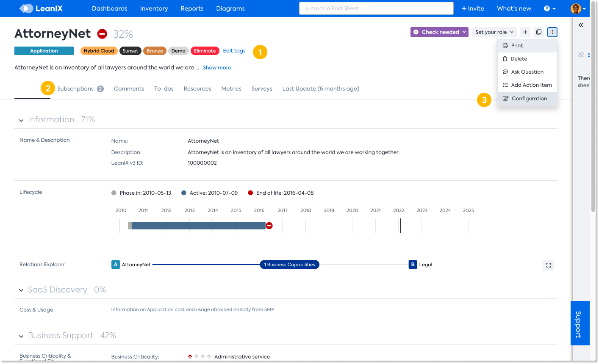Viewport: 599px width, 364px height.
Task: Open the user avatar menu
Action: (x=578, y=8)
